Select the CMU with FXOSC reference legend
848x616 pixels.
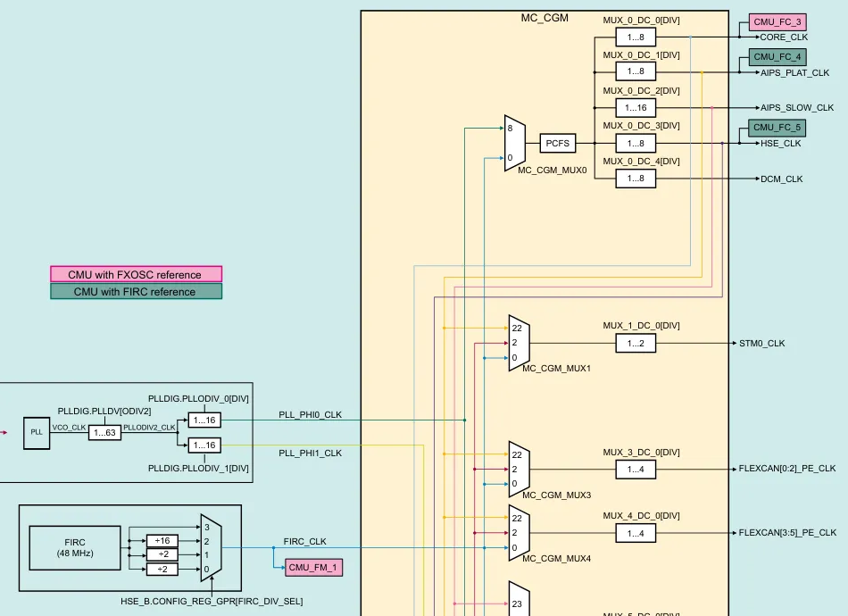click(x=137, y=274)
